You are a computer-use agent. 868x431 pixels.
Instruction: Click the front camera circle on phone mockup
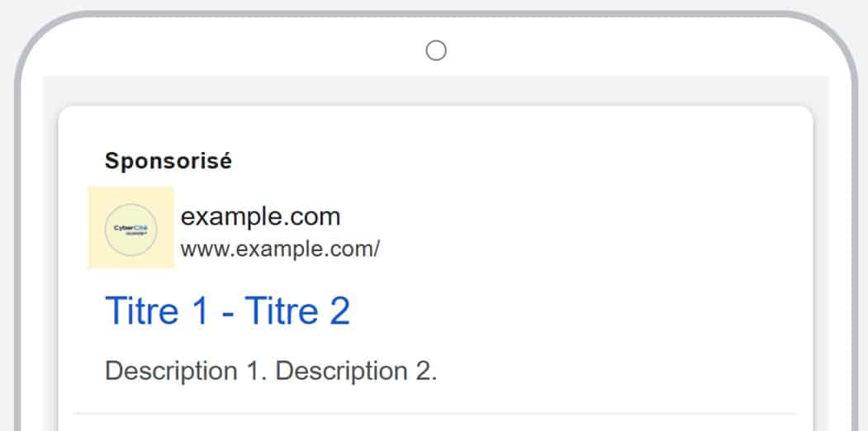point(436,50)
